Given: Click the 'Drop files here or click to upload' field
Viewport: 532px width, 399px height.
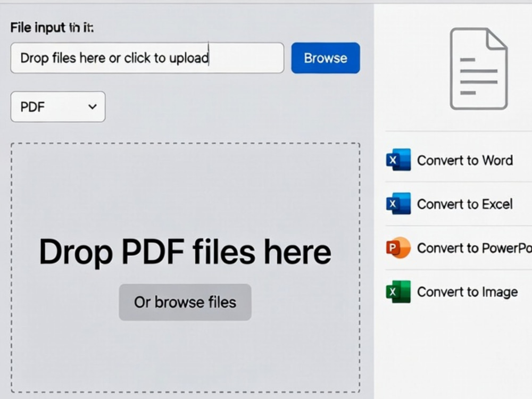Looking at the screenshot, I should click(x=147, y=58).
